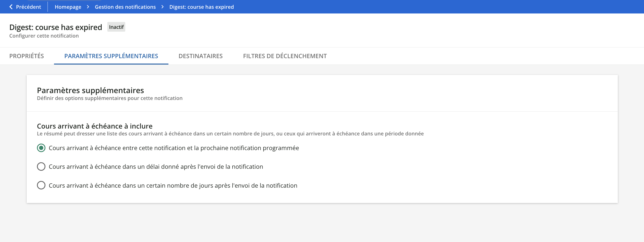Select the radio for notification-to-next-notification courses
644x242 pixels.
click(41, 148)
